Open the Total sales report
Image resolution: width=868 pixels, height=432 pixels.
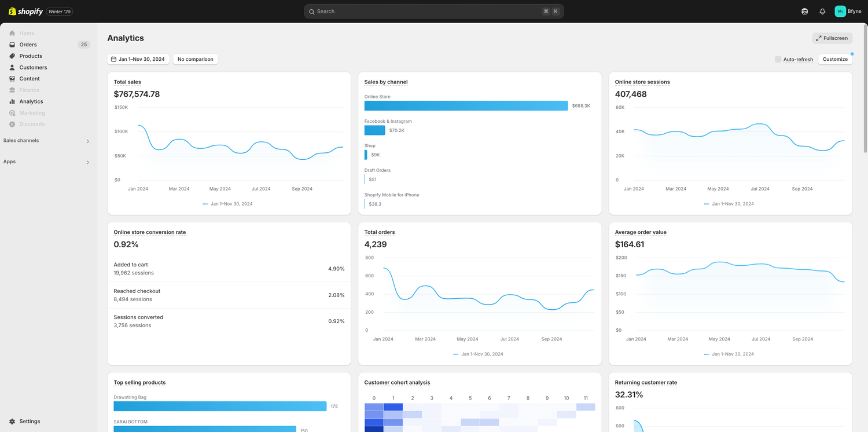click(x=127, y=82)
